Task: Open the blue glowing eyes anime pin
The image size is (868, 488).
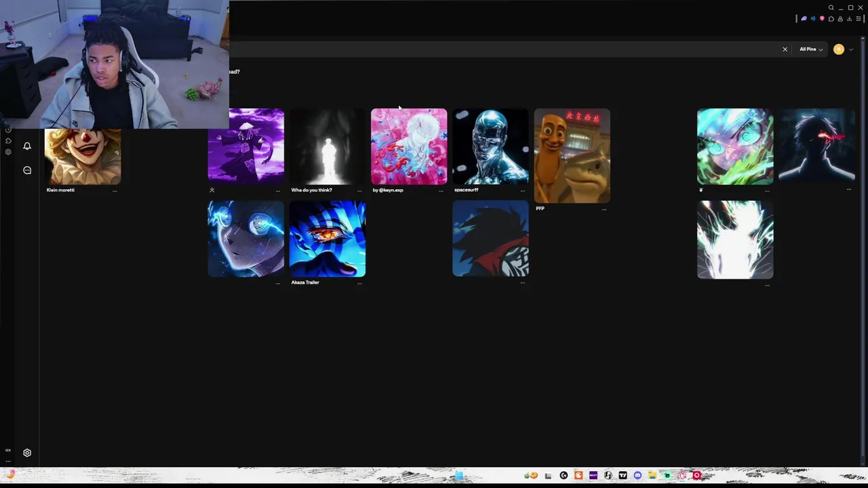Action: click(x=246, y=239)
